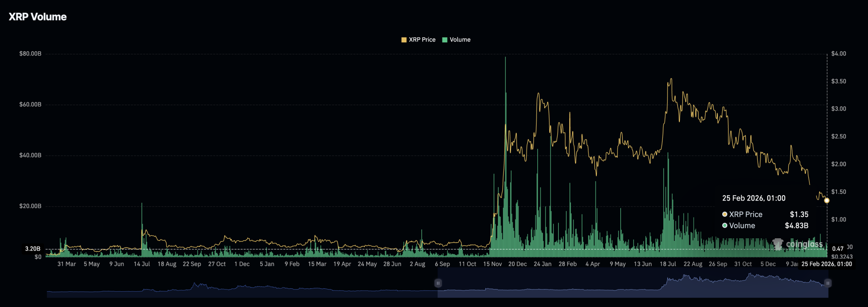868x307 pixels.
Task: Click the "22 Aug" date label
Action: (x=693, y=264)
